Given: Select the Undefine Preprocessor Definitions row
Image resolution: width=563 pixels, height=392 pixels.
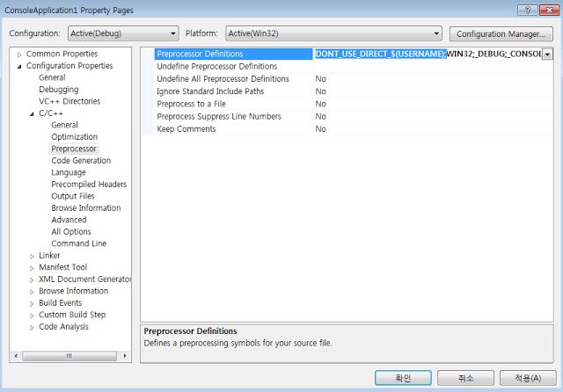Looking at the screenshot, I should 216,67.
